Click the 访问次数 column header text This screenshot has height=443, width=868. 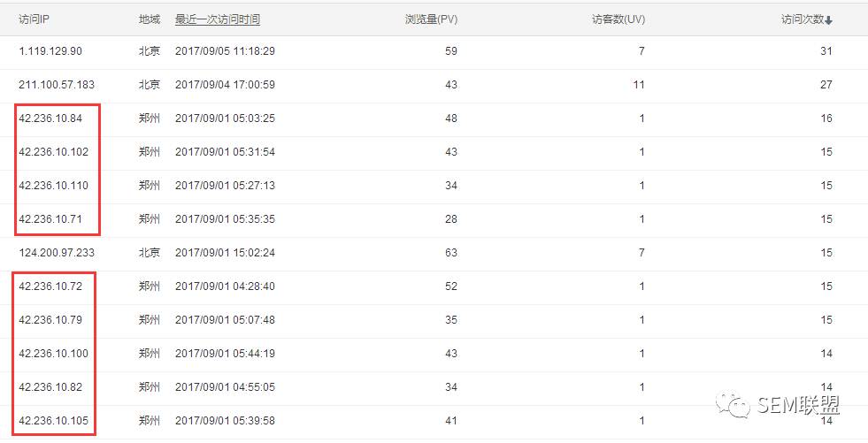pyautogui.click(x=802, y=19)
